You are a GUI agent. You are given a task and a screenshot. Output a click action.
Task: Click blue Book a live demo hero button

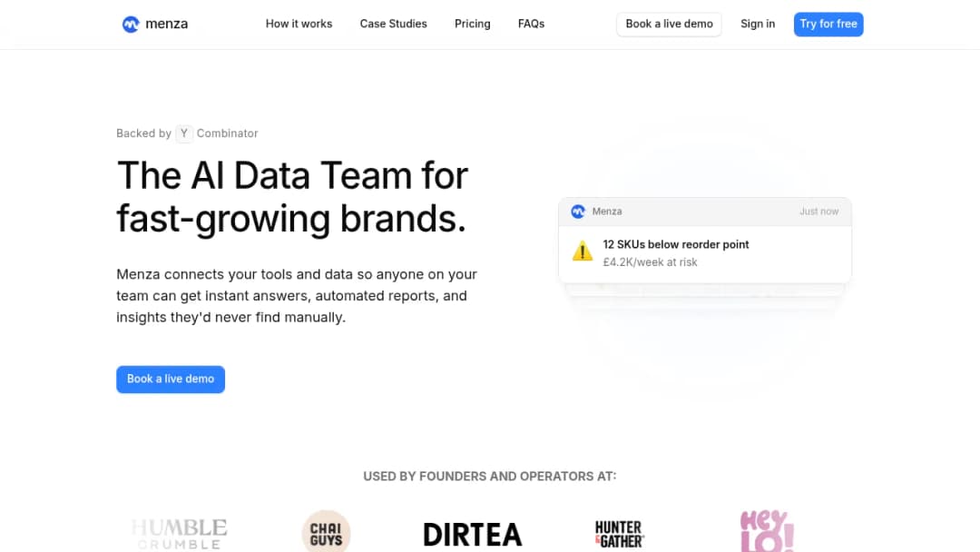click(171, 379)
